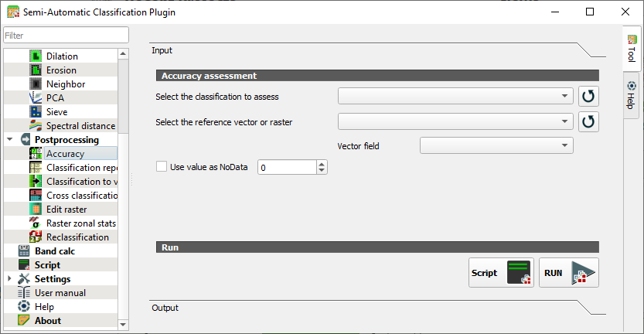Enable Use value as NoData checkbox
This screenshot has width=644, height=334.
coord(162,166)
